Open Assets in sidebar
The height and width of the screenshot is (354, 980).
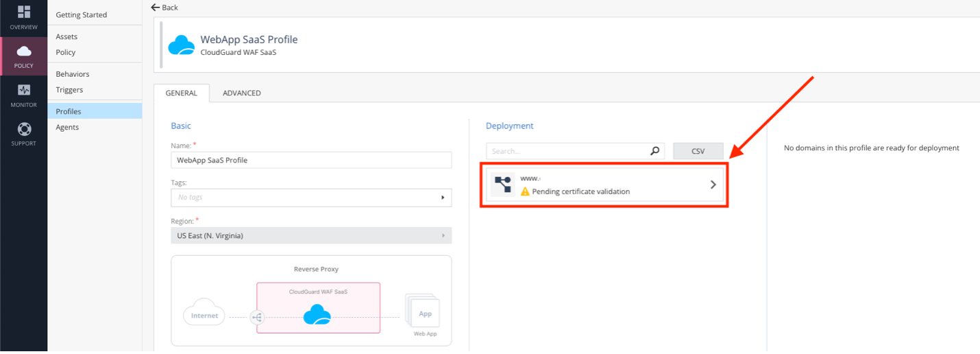(x=66, y=36)
